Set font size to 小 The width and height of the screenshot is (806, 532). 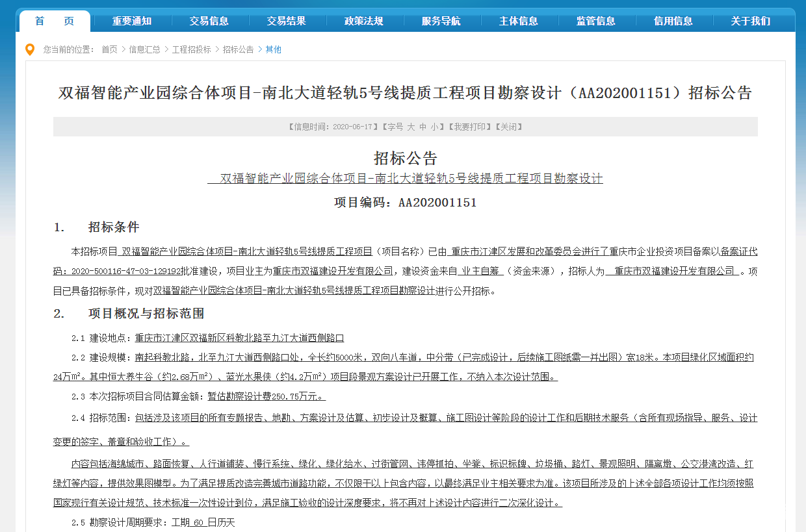point(434,127)
